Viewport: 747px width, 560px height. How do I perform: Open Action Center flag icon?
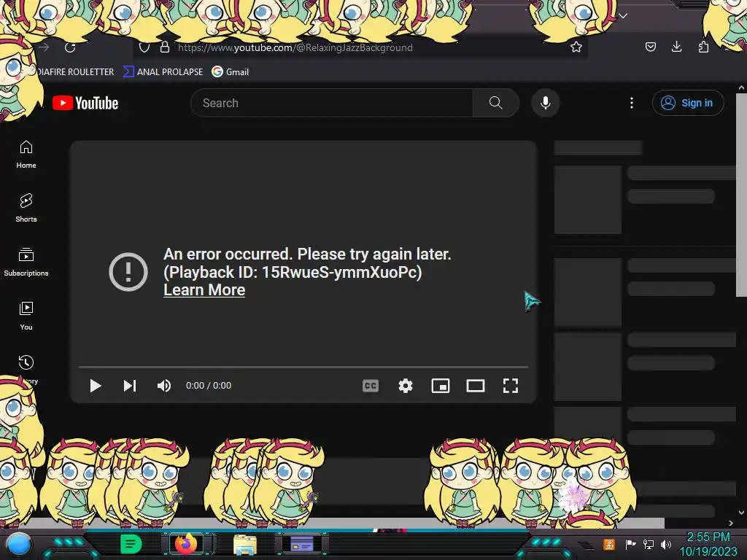(x=631, y=544)
